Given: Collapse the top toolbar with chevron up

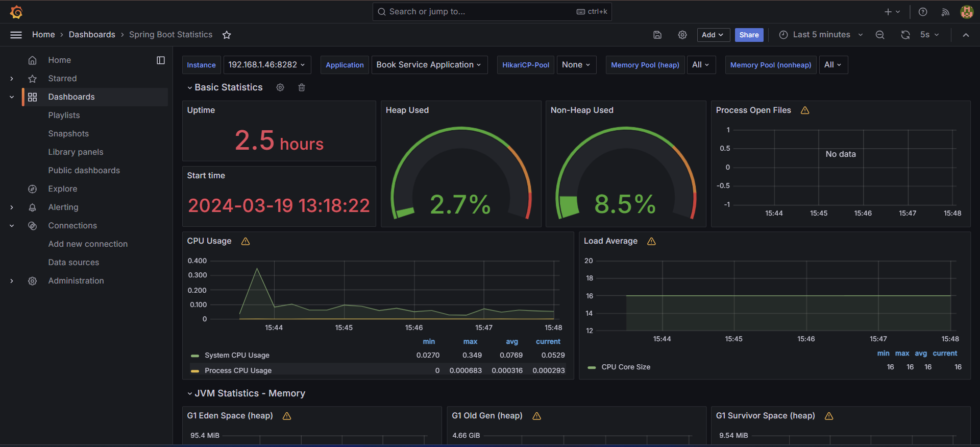Looking at the screenshot, I should pos(966,35).
